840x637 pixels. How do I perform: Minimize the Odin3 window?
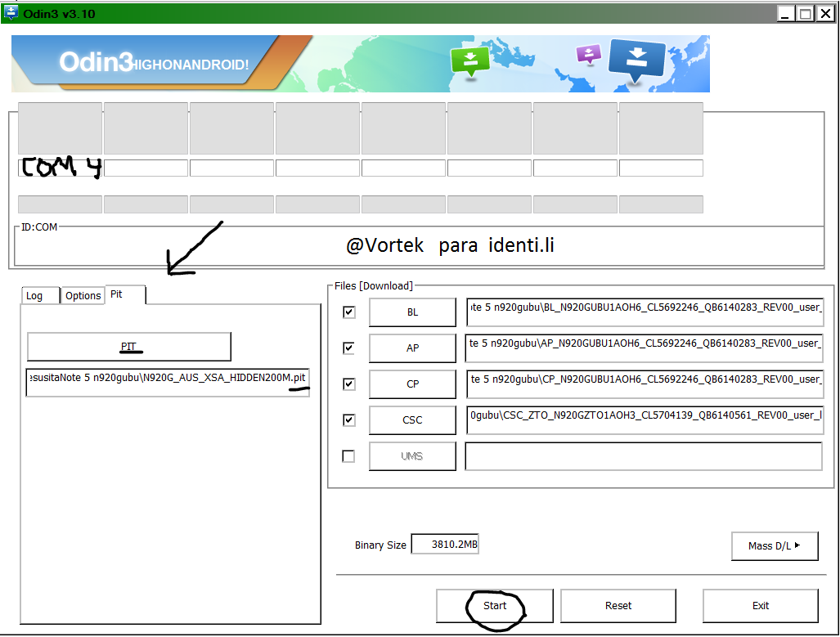(786, 14)
